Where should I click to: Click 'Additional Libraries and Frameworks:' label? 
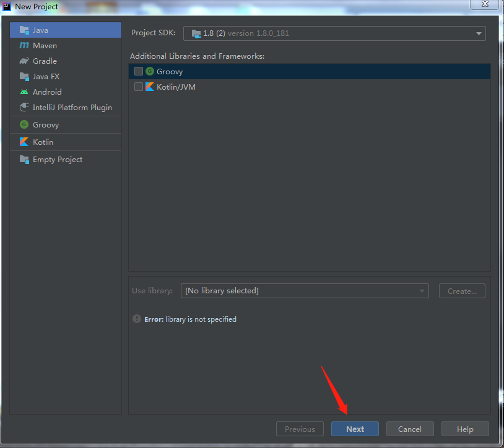(197, 56)
